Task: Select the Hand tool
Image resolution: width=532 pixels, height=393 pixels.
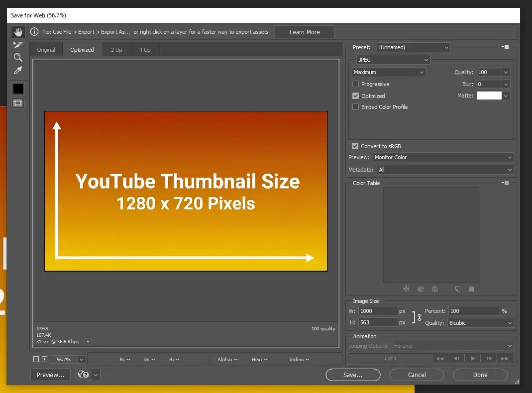Action: click(18, 32)
